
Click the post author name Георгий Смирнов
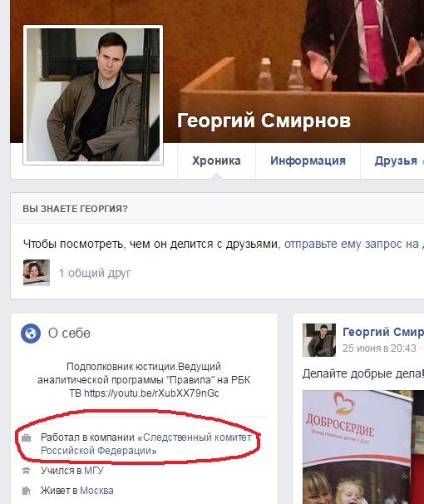(383, 332)
